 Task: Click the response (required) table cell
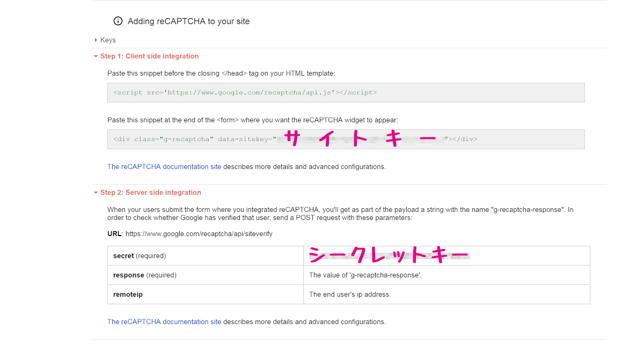pos(206,275)
